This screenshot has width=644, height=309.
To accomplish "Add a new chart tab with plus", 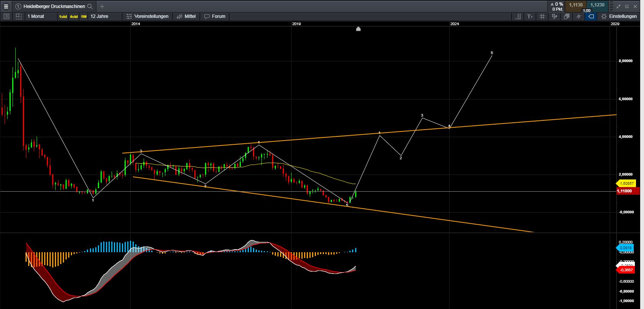I will (102, 6).
